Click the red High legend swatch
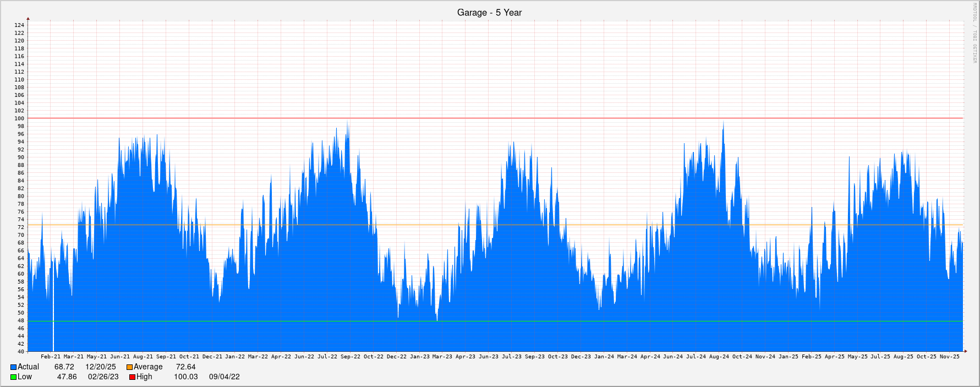 (132, 377)
